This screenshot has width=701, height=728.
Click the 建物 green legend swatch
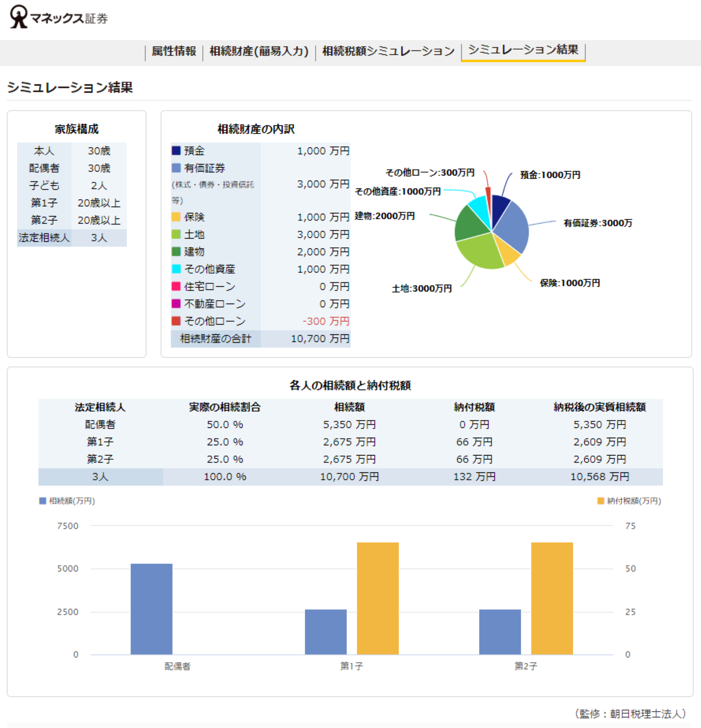point(176,252)
